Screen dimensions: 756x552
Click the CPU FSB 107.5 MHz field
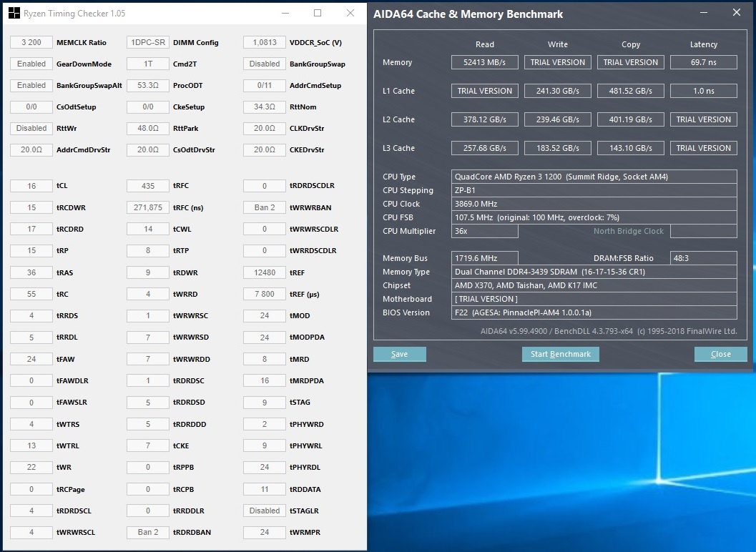(594, 217)
